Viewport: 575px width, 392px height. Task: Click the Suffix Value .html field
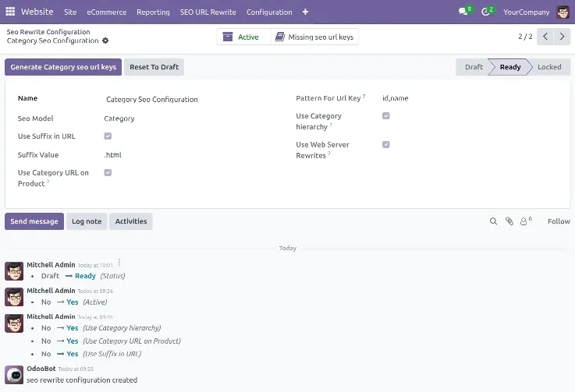coord(112,154)
